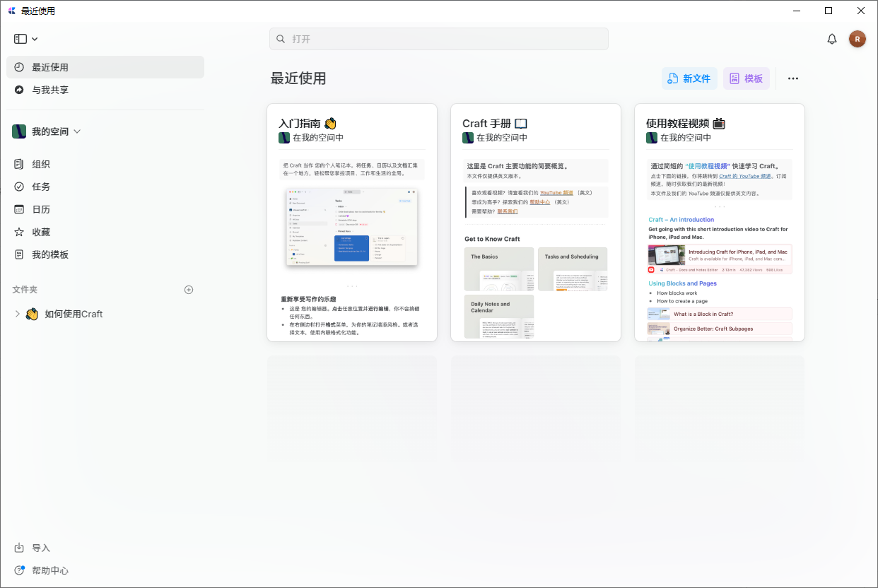The width and height of the screenshot is (878, 588).
Task: Click the waving hand icon of 如何使用Craft
Action: (x=32, y=314)
